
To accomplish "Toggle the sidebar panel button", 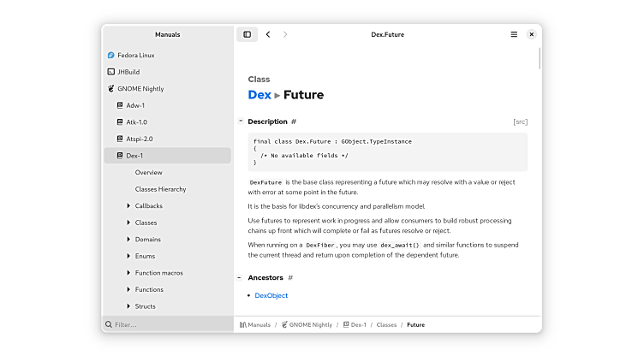I will coord(247,34).
